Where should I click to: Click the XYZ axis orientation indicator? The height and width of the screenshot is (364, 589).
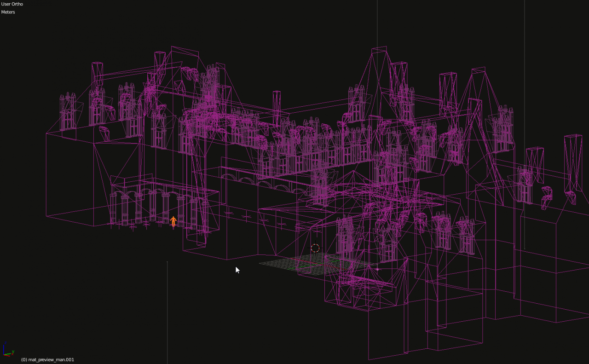click(x=8, y=349)
